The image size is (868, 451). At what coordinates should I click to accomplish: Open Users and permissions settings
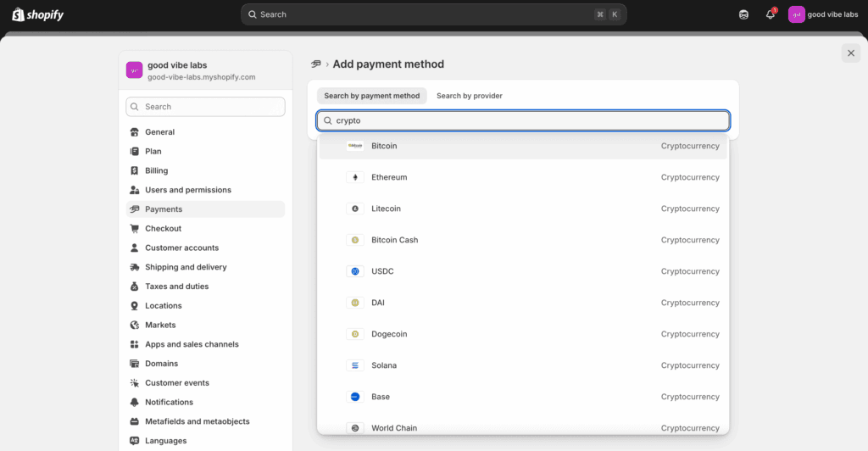pyautogui.click(x=205, y=190)
